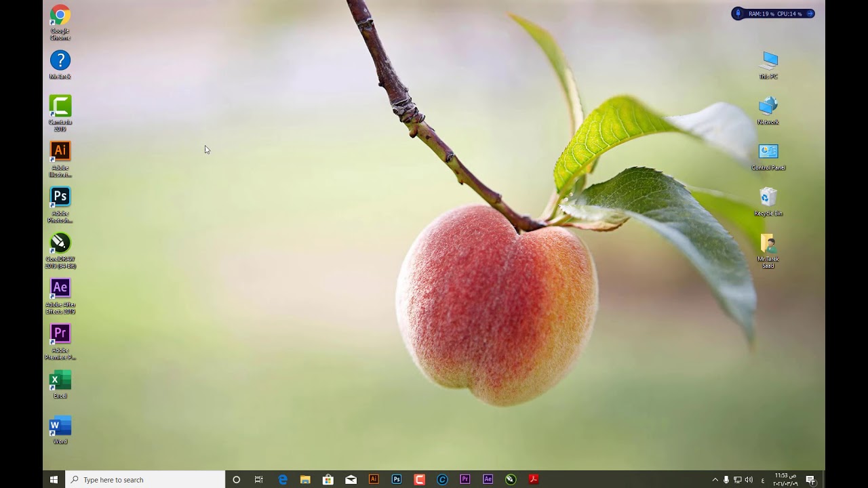Screen dimensions: 868x488
Task: Select the Word desktop shortcut
Action: (60, 430)
